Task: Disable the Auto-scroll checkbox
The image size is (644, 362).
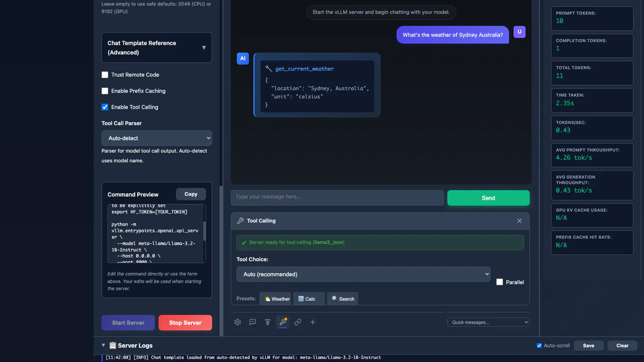Action: [x=539, y=345]
